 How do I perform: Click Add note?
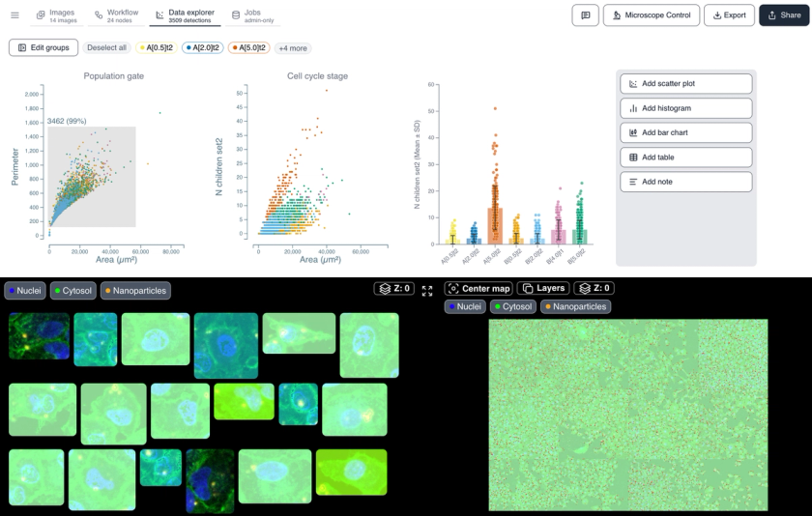point(686,182)
